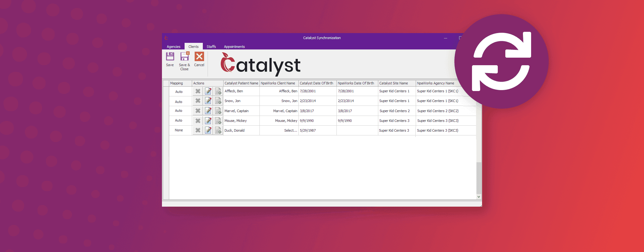The height and width of the screenshot is (252, 644).
Task: Select Catalyst patient 'Affleck, Ben' cell
Action: (241, 91)
